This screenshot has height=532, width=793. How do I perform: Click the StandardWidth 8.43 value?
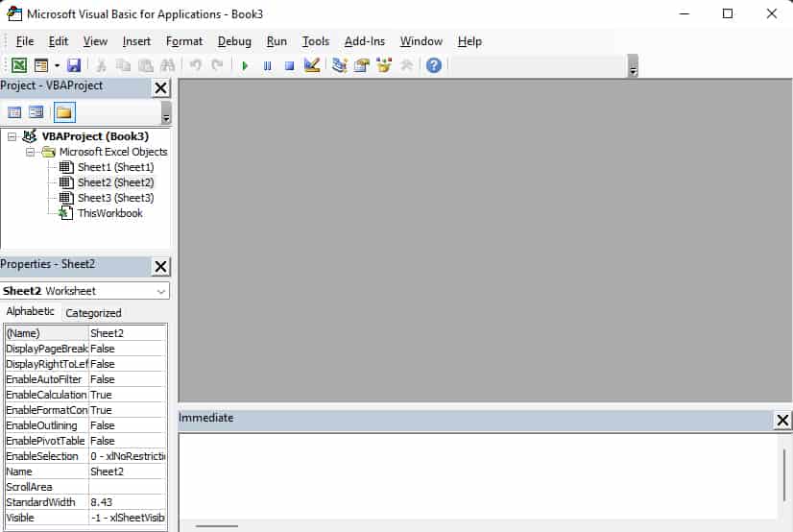[x=128, y=502]
